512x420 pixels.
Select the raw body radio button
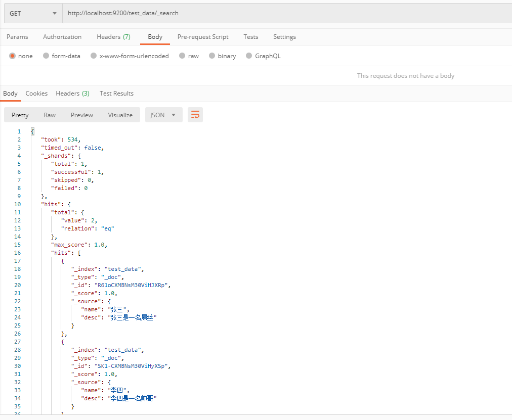coord(182,56)
